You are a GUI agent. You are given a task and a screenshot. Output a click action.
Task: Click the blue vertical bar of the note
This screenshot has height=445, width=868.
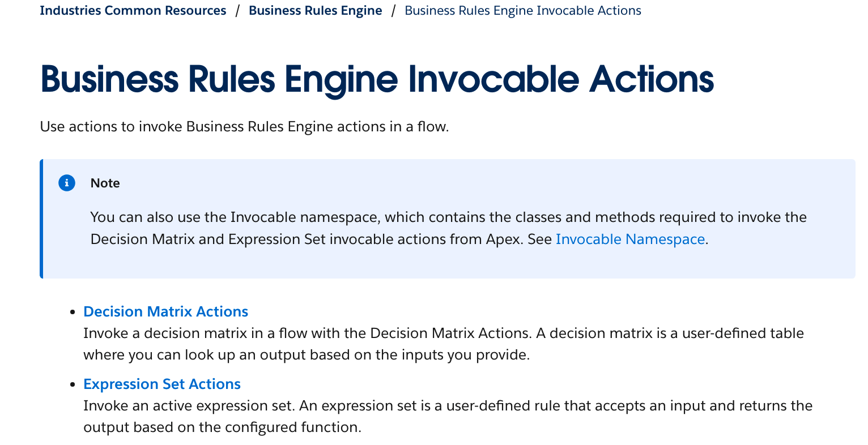tap(41, 219)
